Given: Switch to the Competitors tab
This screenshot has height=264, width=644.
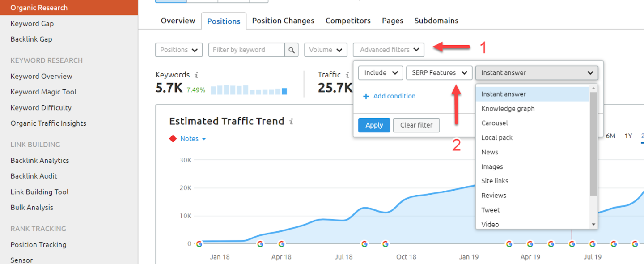Looking at the screenshot, I should [348, 21].
